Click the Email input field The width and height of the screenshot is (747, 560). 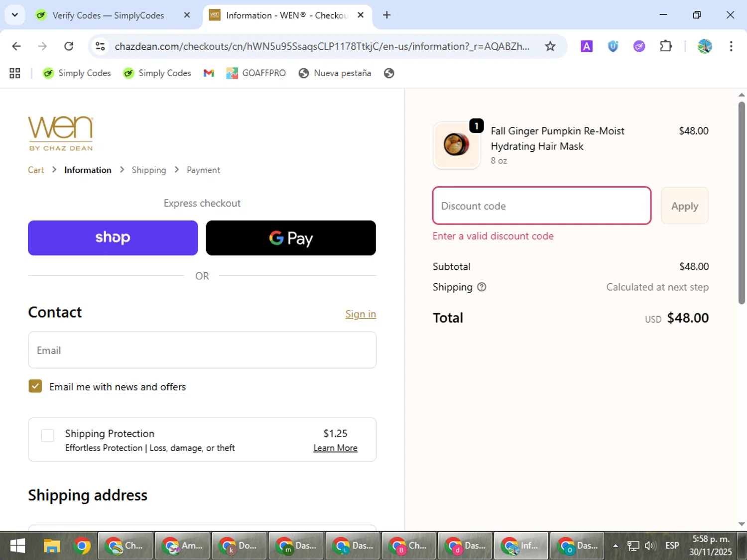coord(202,350)
